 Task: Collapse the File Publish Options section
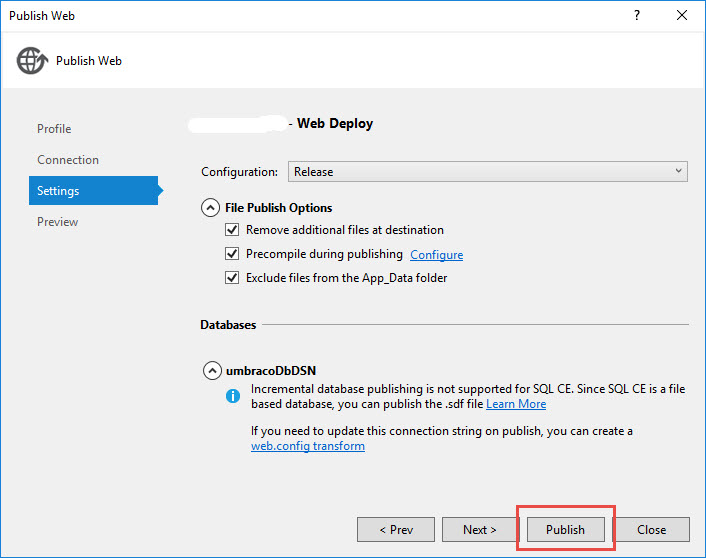click(211, 208)
